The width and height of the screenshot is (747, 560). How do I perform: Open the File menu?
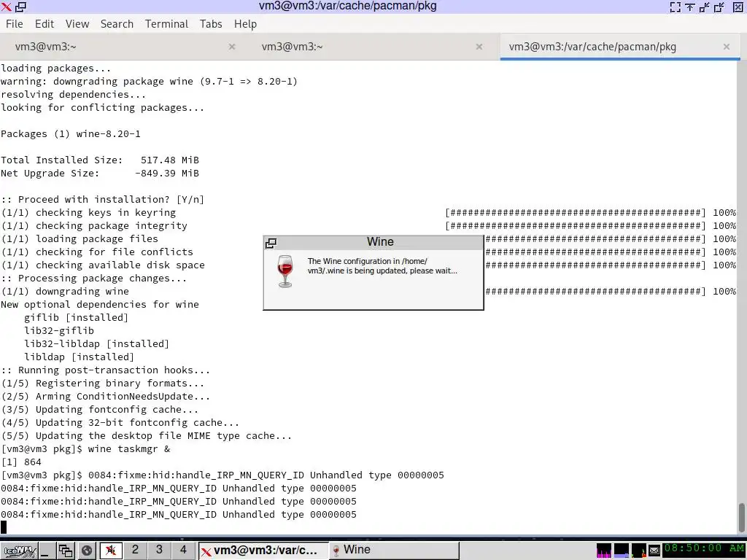pos(15,24)
